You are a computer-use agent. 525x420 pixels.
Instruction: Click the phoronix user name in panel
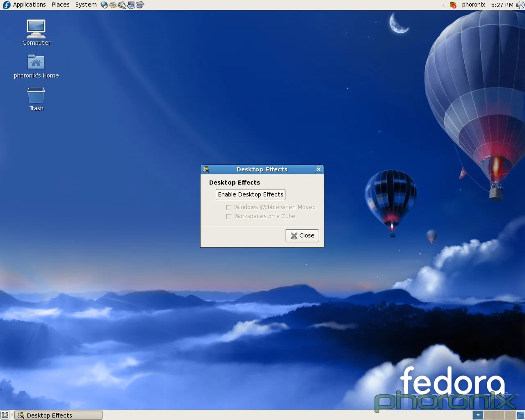point(473,5)
